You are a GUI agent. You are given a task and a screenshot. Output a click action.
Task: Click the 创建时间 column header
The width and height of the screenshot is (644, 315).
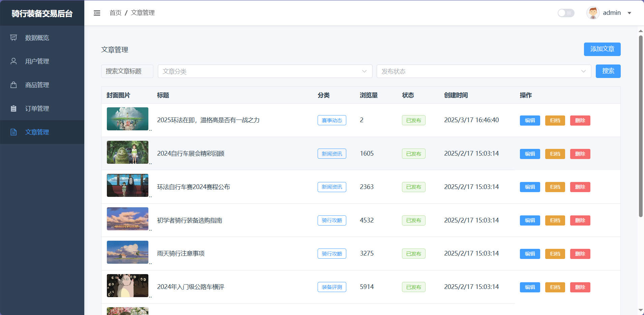(x=456, y=95)
